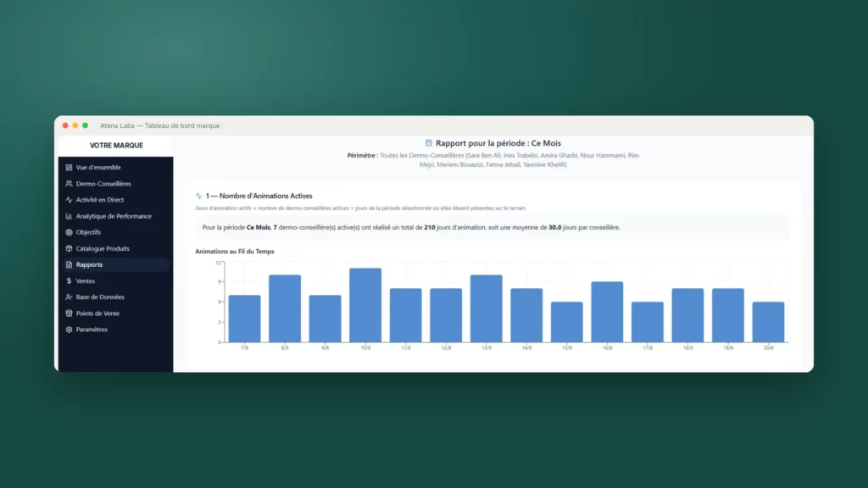Select the chart bar for 17/8
The width and height of the screenshot is (868, 488).
click(x=648, y=322)
